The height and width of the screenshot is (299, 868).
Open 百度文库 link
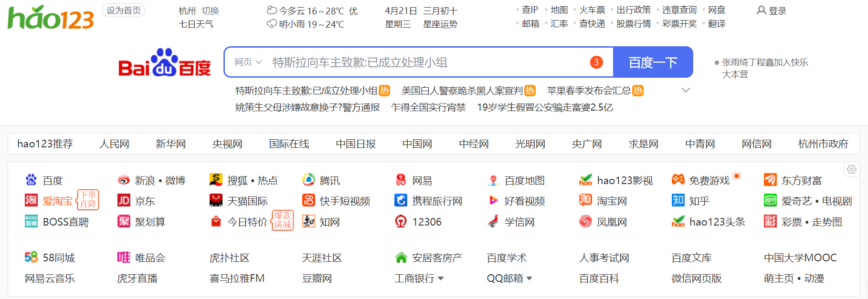coord(691,258)
